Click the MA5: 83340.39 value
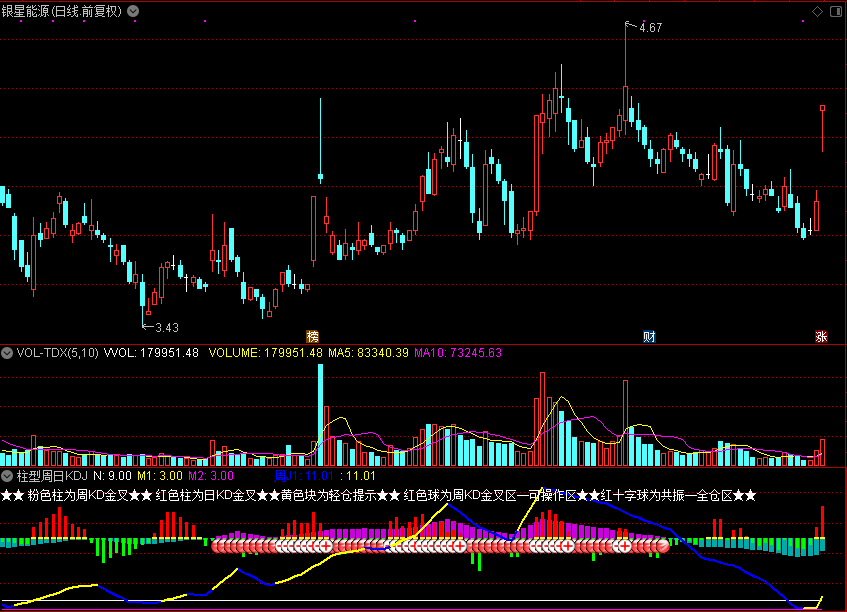 (x=368, y=353)
